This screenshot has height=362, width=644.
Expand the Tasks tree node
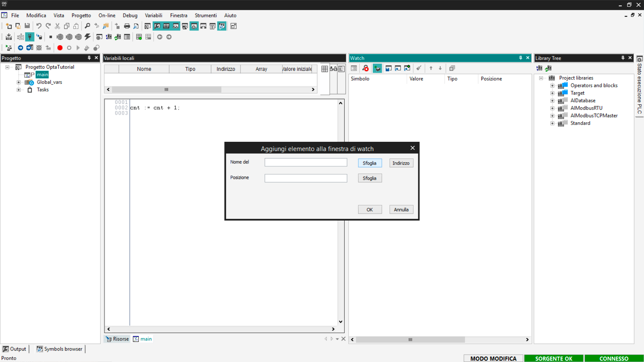click(x=19, y=90)
